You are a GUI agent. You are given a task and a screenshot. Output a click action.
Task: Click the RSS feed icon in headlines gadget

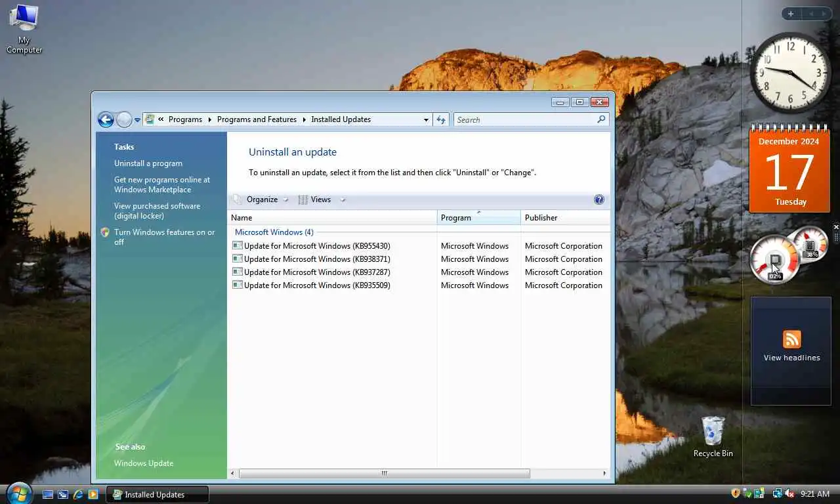pyautogui.click(x=792, y=339)
